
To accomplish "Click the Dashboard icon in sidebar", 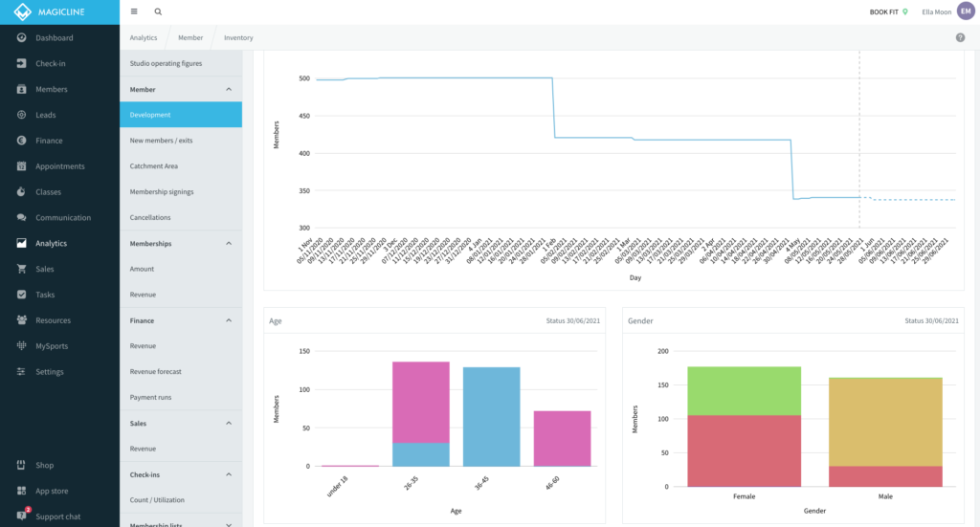I will [21, 38].
